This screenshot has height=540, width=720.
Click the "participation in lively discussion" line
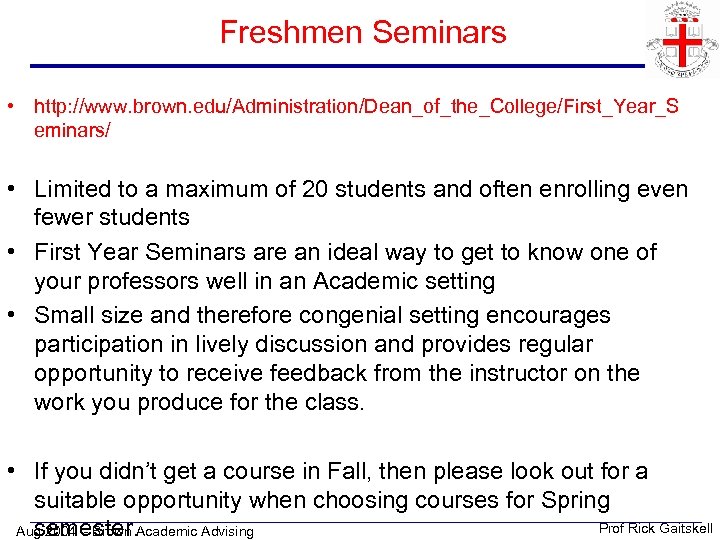click(x=327, y=344)
